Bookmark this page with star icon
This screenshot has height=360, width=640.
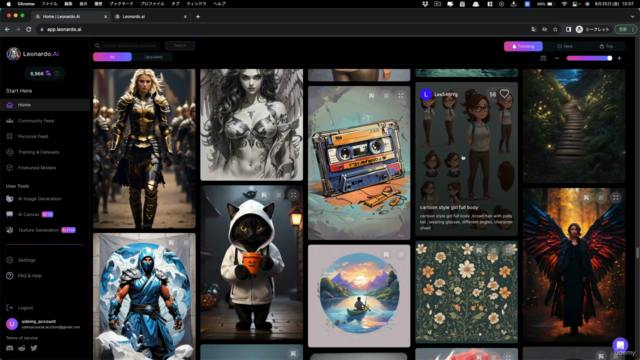(555, 29)
